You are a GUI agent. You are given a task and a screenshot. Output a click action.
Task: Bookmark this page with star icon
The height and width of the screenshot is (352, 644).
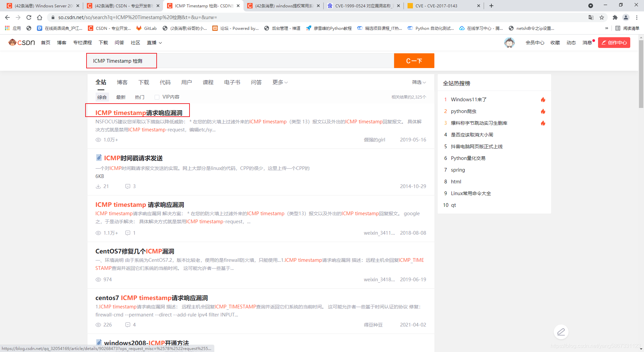pyautogui.click(x=602, y=17)
